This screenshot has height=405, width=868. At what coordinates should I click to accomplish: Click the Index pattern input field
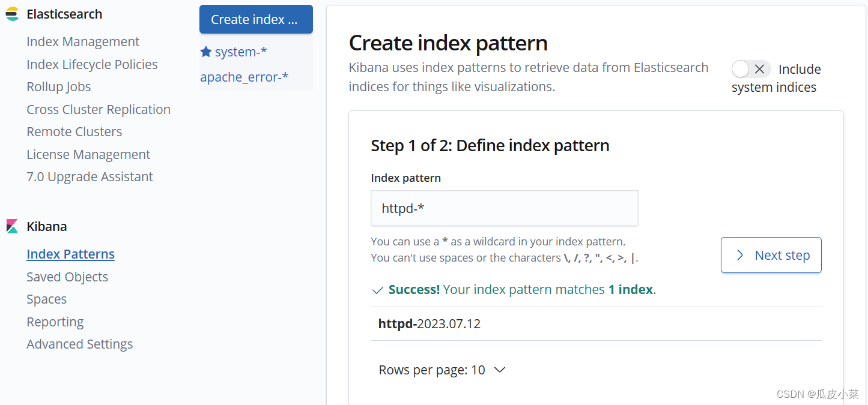pyautogui.click(x=505, y=208)
